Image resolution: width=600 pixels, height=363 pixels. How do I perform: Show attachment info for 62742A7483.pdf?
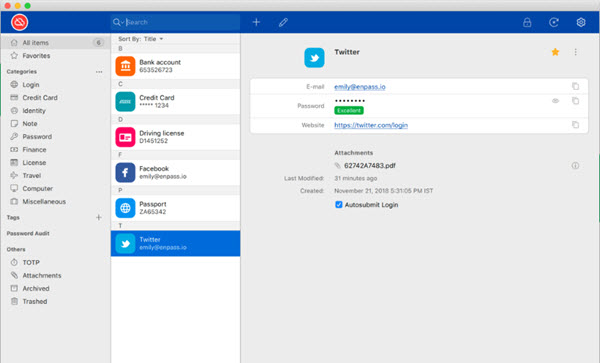[575, 165]
